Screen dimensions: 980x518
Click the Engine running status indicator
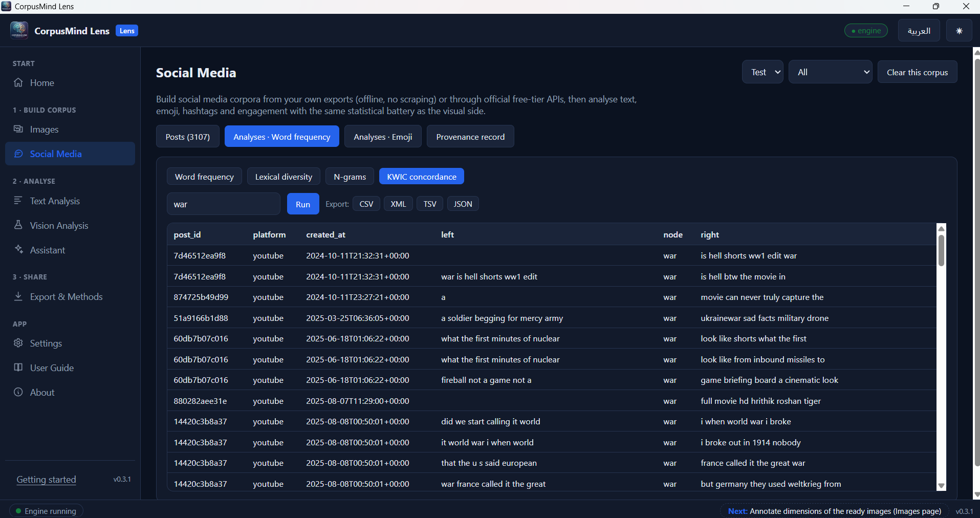[x=46, y=511]
